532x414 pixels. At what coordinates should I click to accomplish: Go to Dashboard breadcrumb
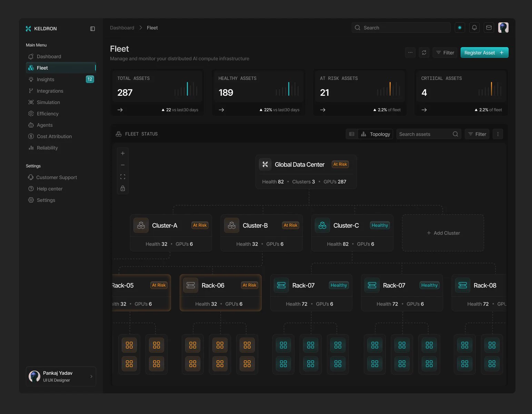[122, 28]
